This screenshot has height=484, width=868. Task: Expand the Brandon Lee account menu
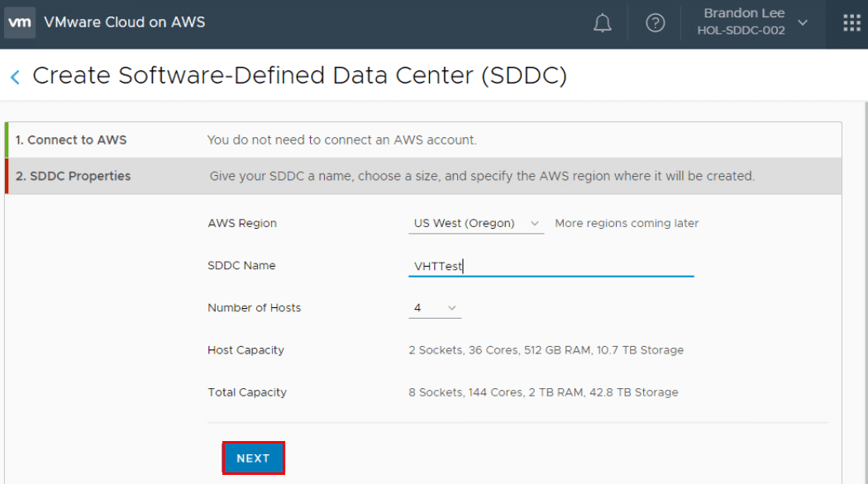click(x=802, y=23)
